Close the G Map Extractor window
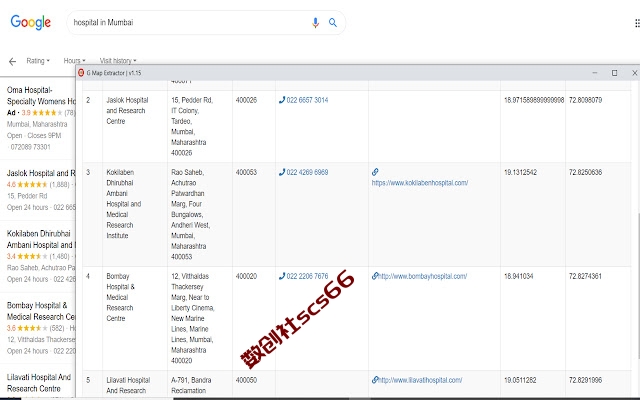The image size is (640, 400). 635,73
